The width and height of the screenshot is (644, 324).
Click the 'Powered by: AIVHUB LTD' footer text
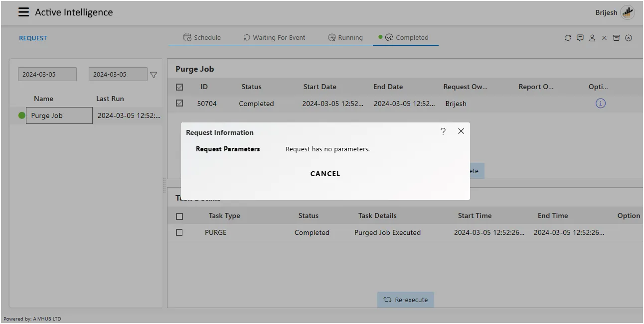pyautogui.click(x=32, y=319)
